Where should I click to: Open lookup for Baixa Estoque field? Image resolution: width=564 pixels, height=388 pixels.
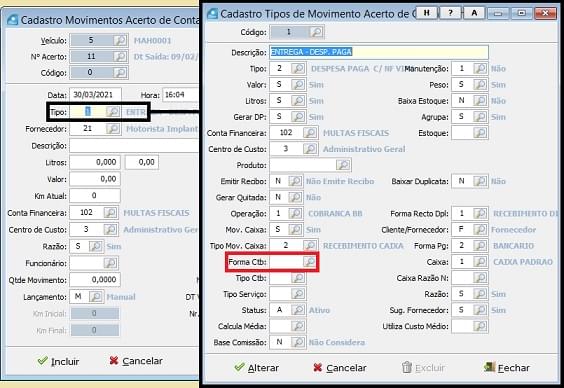click(x=481, y=101)
